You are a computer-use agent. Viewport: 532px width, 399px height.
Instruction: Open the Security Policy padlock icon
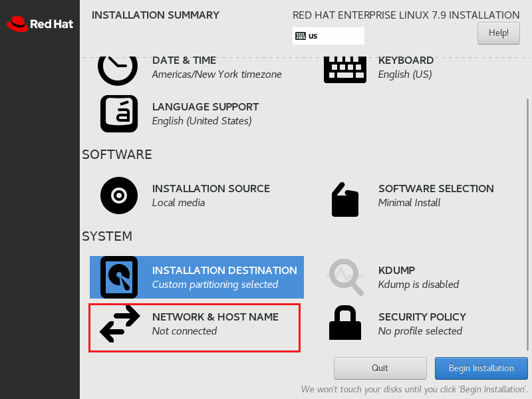tap(345, 323)
